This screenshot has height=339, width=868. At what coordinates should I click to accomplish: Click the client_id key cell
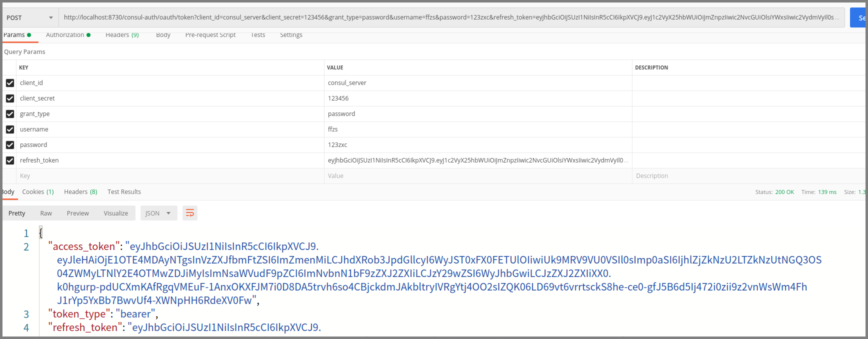pyautogui.click(x=170, y=83)
